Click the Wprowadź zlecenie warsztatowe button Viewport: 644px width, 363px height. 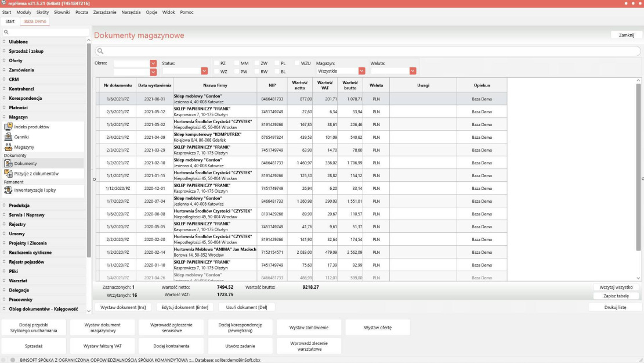(309, 346)
